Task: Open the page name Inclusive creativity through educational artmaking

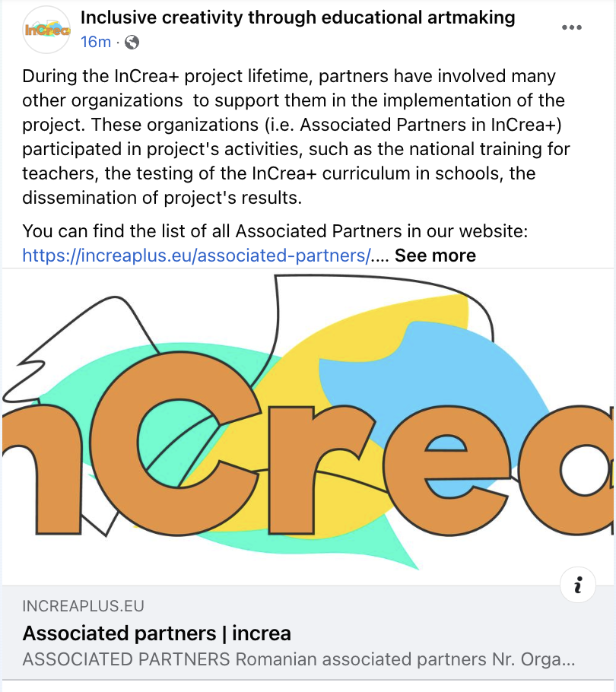Action: [x=298, y=17]
